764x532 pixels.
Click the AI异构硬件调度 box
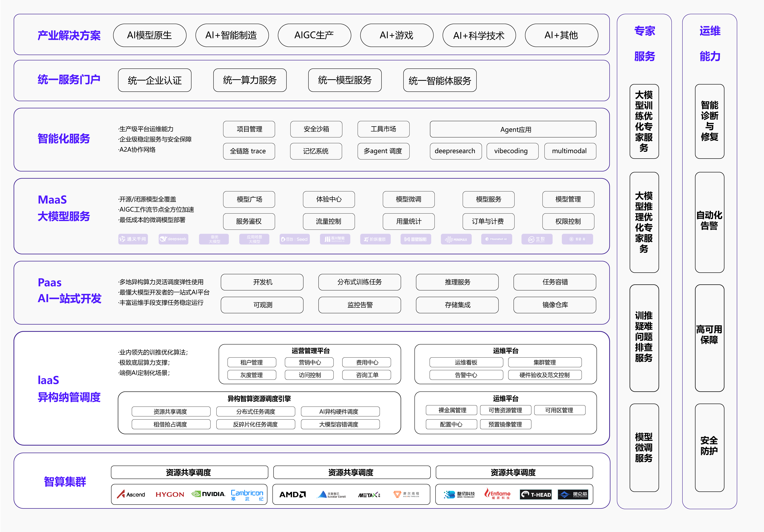[x=340, y=412]
